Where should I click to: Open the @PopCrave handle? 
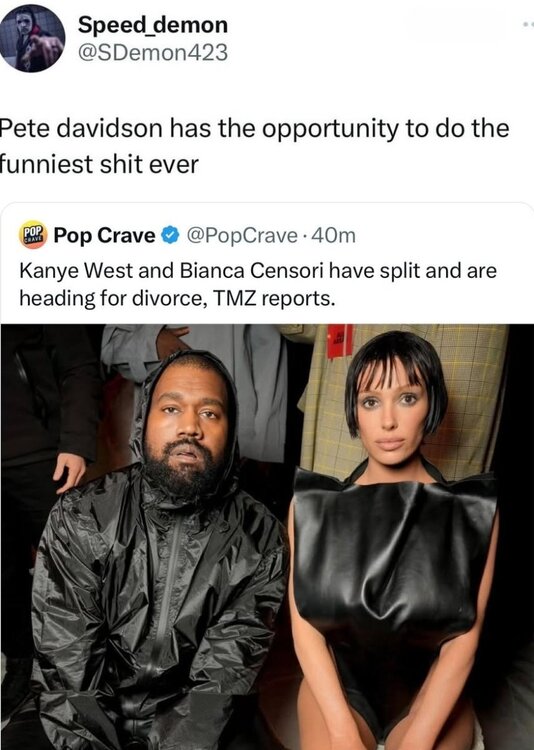tap(242, 235)
